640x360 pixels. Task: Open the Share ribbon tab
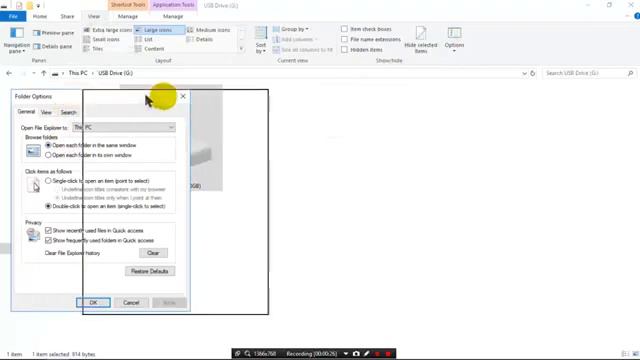67,16
